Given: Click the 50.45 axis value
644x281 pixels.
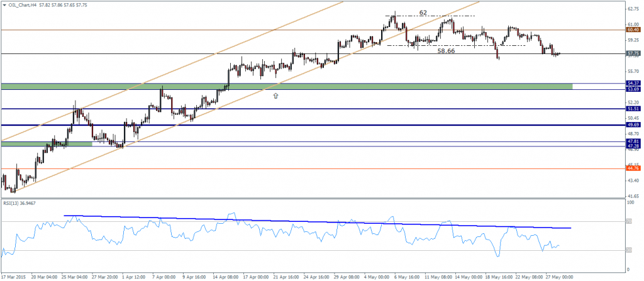Looking at the screenshot, I should click(633, 118).
